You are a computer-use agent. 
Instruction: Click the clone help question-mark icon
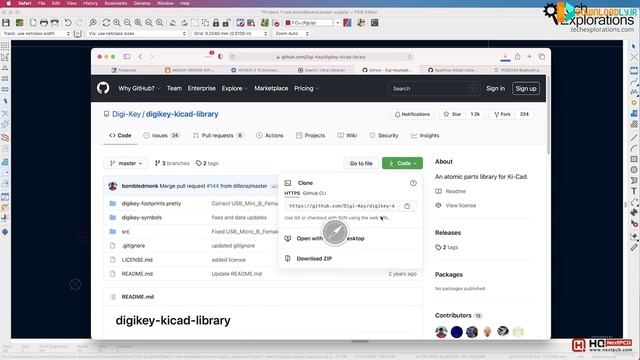[x=413, y=183]
